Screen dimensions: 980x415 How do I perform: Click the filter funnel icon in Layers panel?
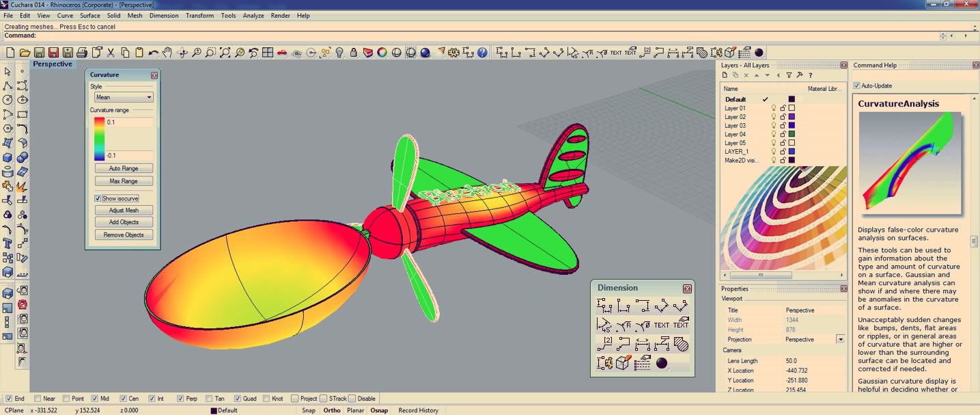point(789,75)
